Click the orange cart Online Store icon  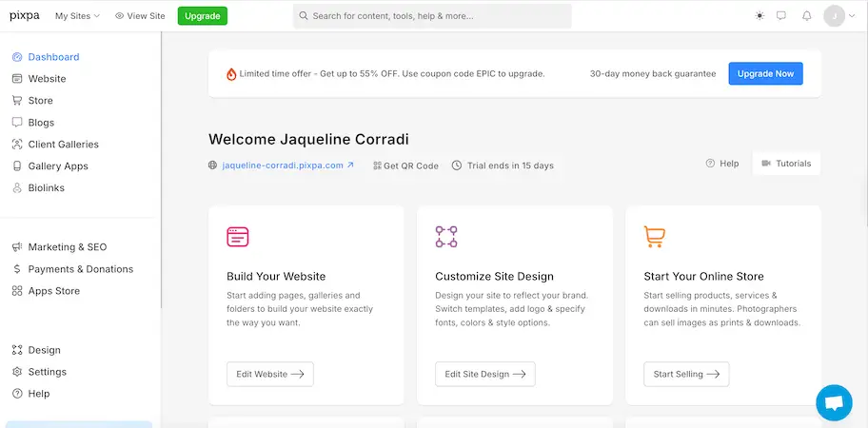click(654, 237)
